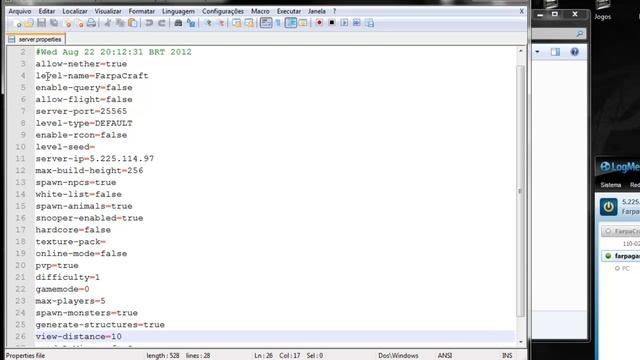Click the search field in Explorer window

(x=559, y=34)
